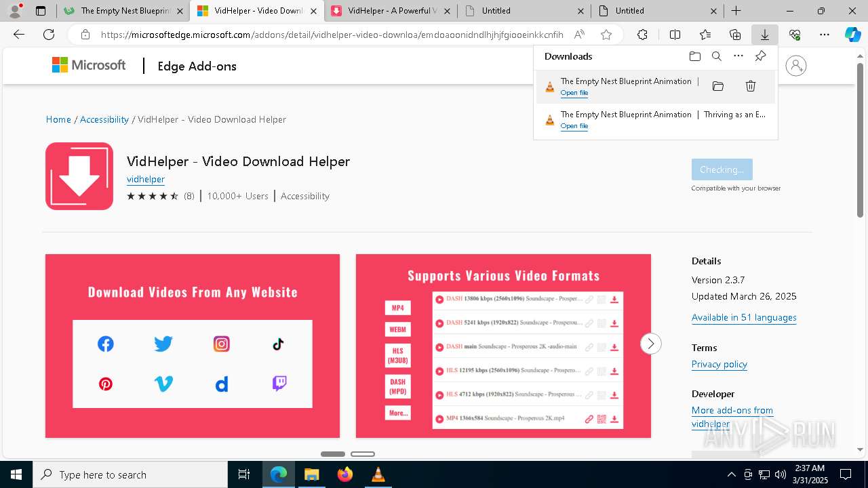Click the address bar URL
This screenshot has height=488, width=868.
[332, 35]
